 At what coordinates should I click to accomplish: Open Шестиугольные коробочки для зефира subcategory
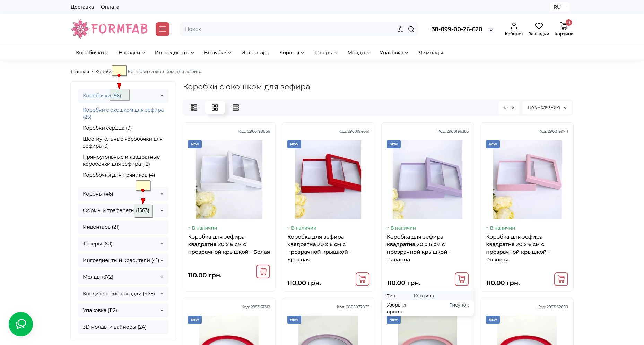tap(123, 143)
